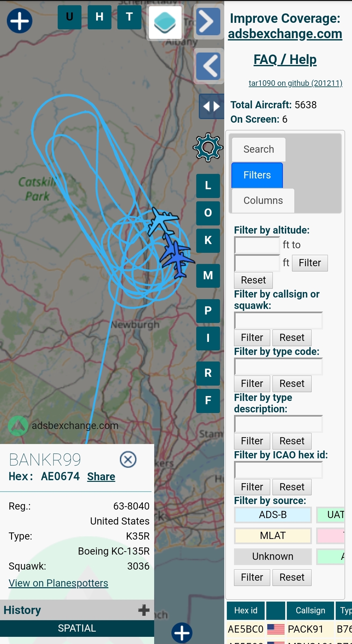Toggle the U map button
The image size is (352, 644).
[x=69, y=17]
